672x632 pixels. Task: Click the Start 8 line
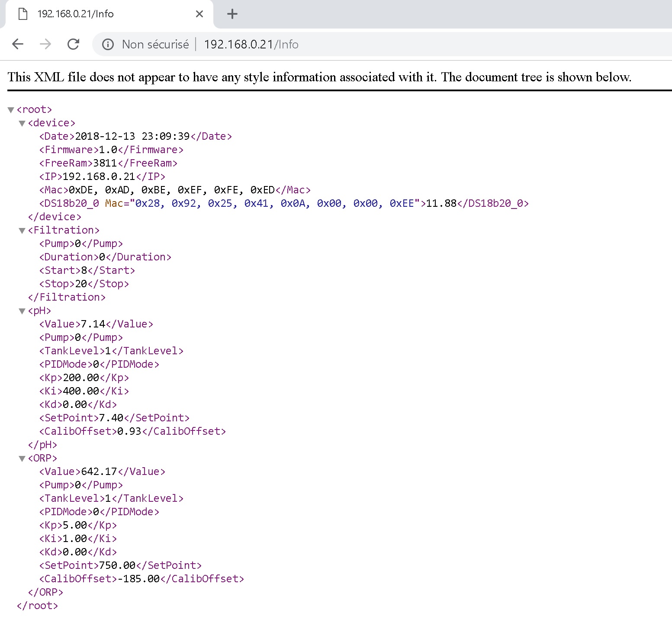point(87,270)
